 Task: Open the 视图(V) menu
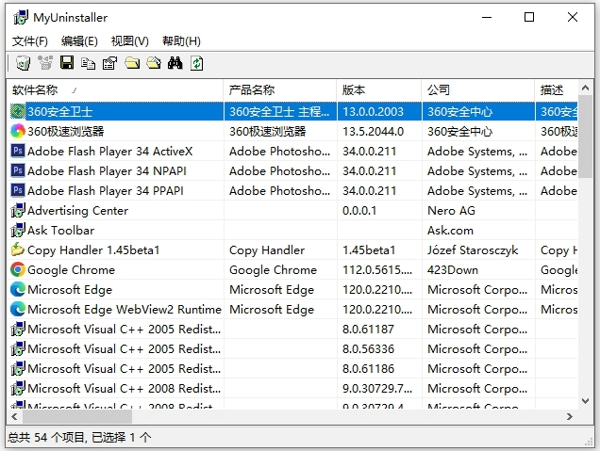pos(129,41)
